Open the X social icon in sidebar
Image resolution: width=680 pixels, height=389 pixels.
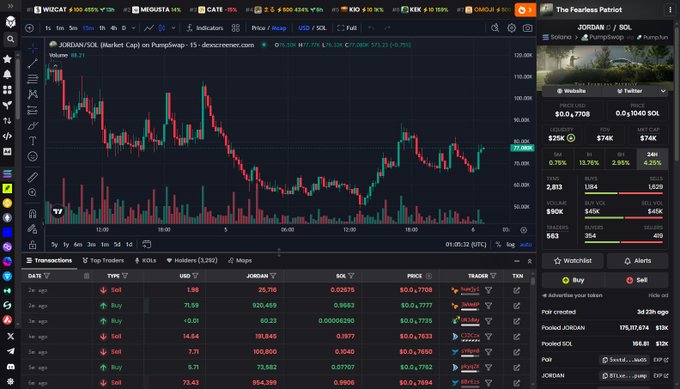10,336
